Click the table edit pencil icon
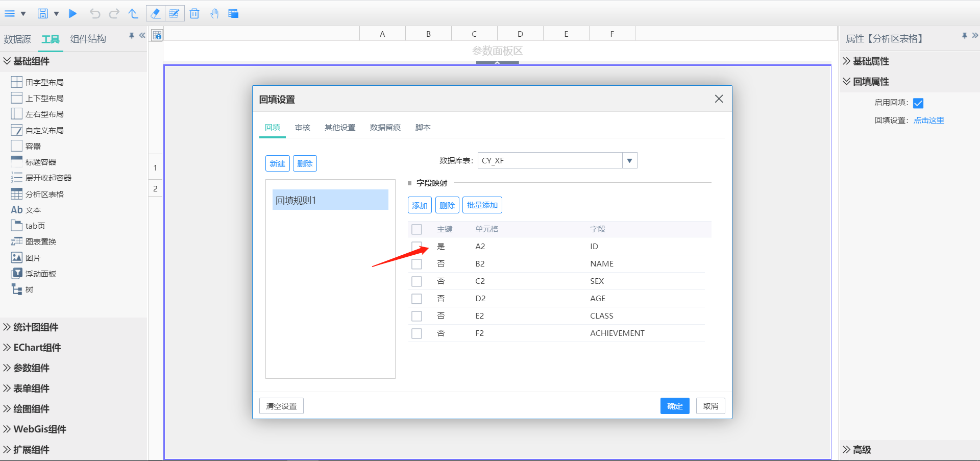The height and width of the screenshot is (461, 980). point(174,14)
